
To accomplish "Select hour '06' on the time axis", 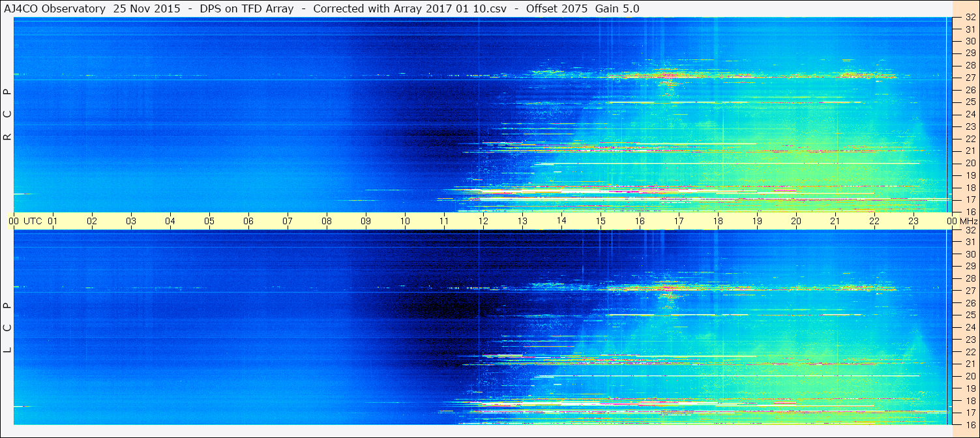I will [248, 221].
